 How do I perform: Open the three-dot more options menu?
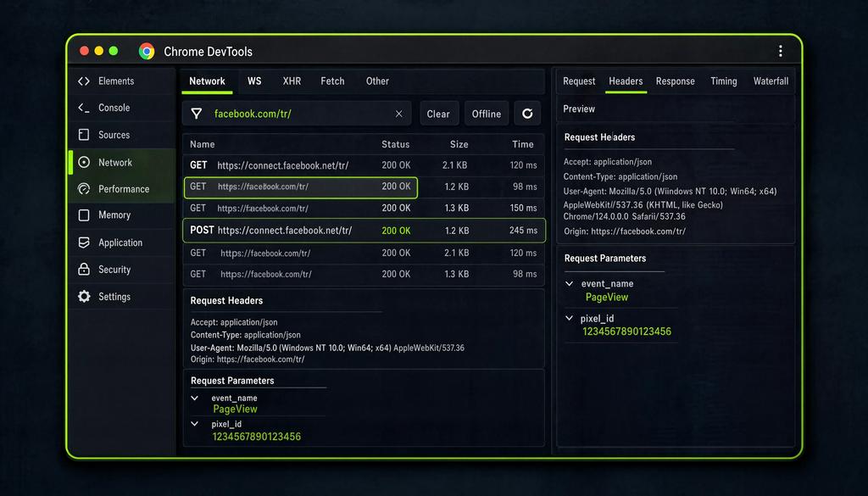click(781, 52)
